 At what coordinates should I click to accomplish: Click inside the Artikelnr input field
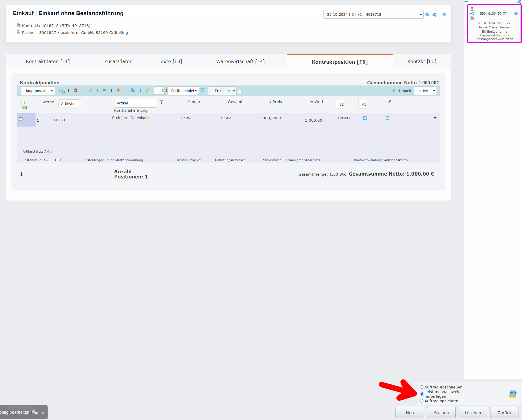click(x=69, y=103)
